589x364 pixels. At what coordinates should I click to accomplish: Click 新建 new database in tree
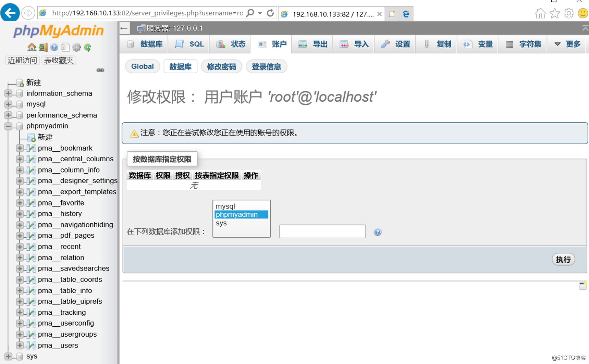click(x=34, y=83)
